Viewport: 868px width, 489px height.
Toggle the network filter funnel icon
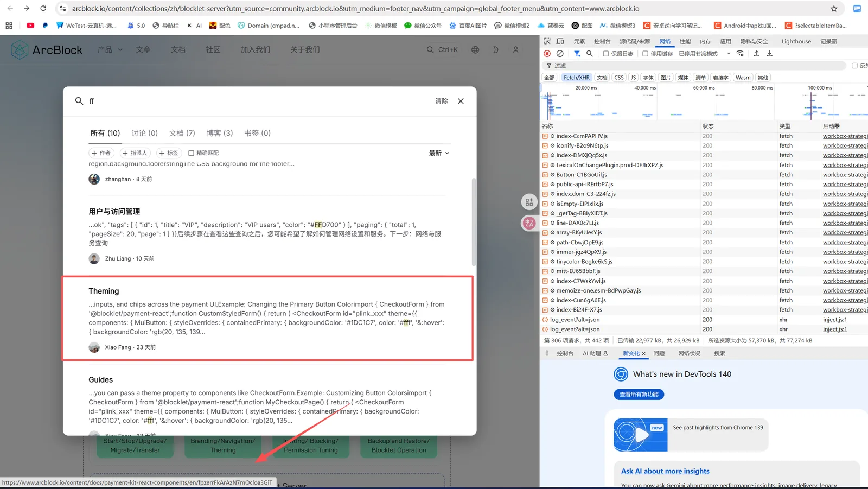[x=577, y=54]
